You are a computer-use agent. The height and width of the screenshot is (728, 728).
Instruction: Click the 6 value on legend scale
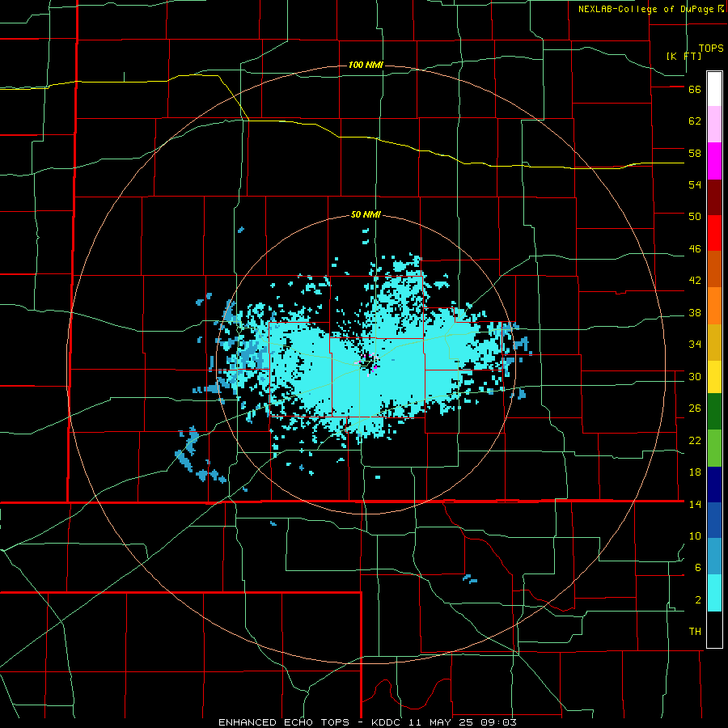point(698,568)
